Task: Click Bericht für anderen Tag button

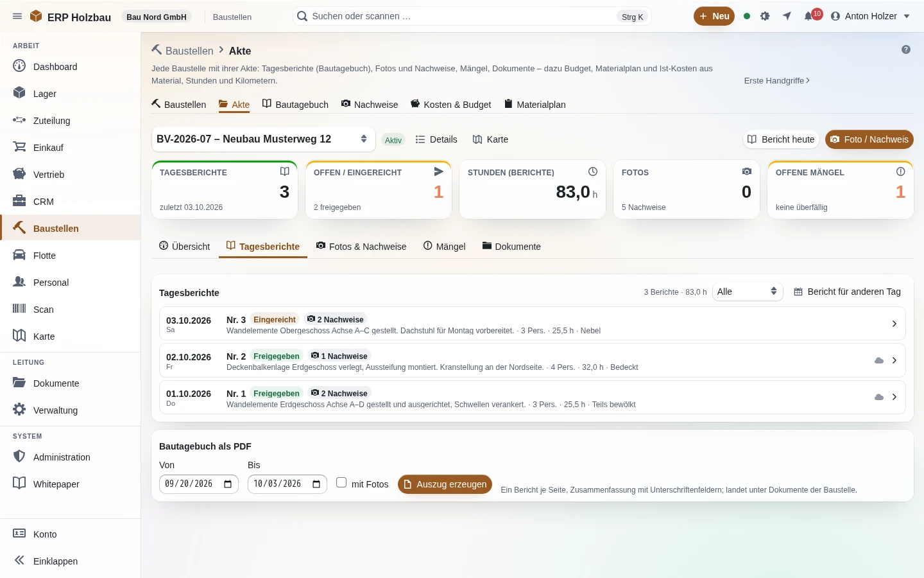Action: tap(847, 292)
